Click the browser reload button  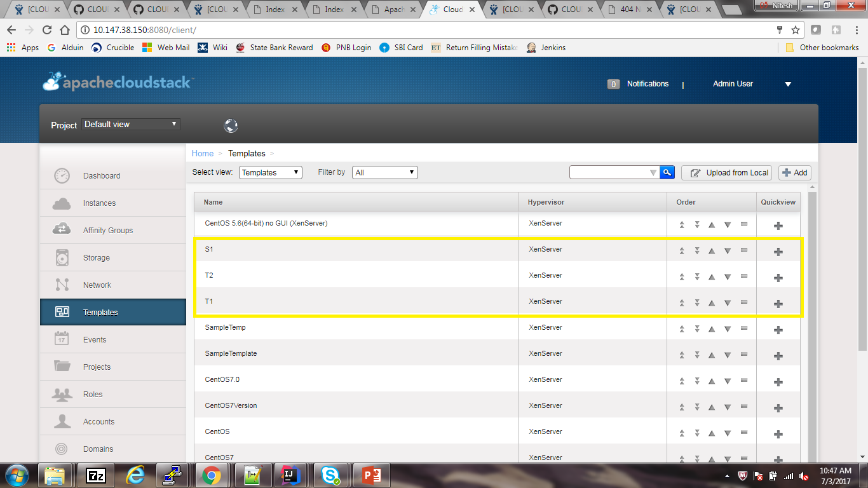point(46,30)
